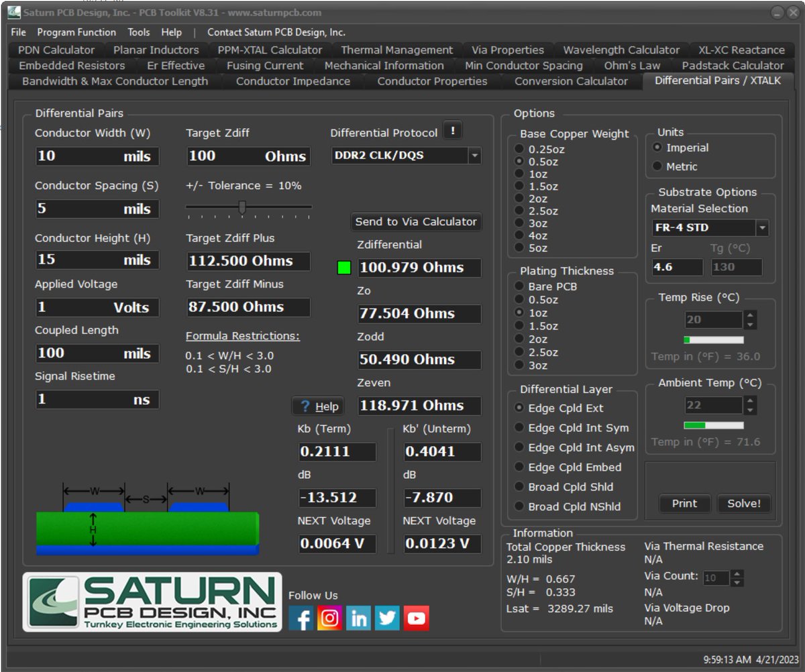
Task: Increase Via Count stepper value
Action: [x=737, y=574]
